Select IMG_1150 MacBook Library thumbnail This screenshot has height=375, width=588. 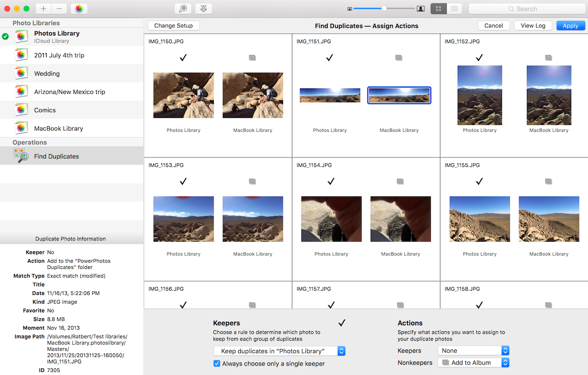click(253, 95)
